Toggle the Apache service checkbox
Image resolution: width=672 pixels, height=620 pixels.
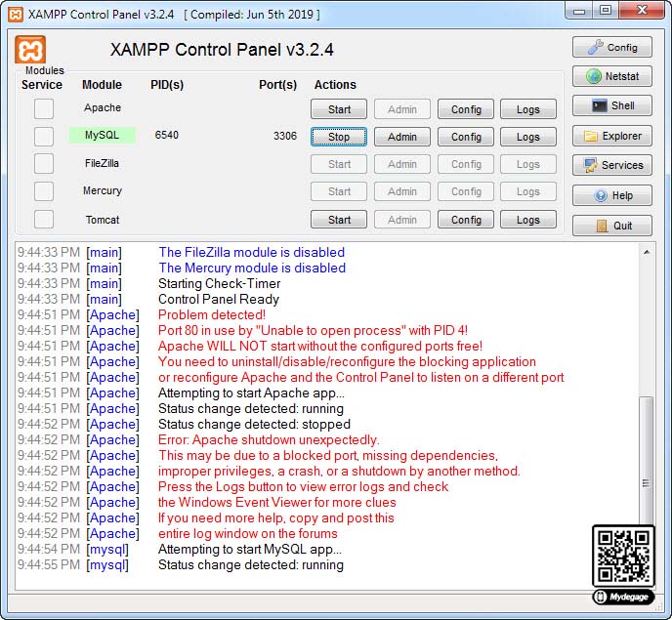[x=44, y=108]
